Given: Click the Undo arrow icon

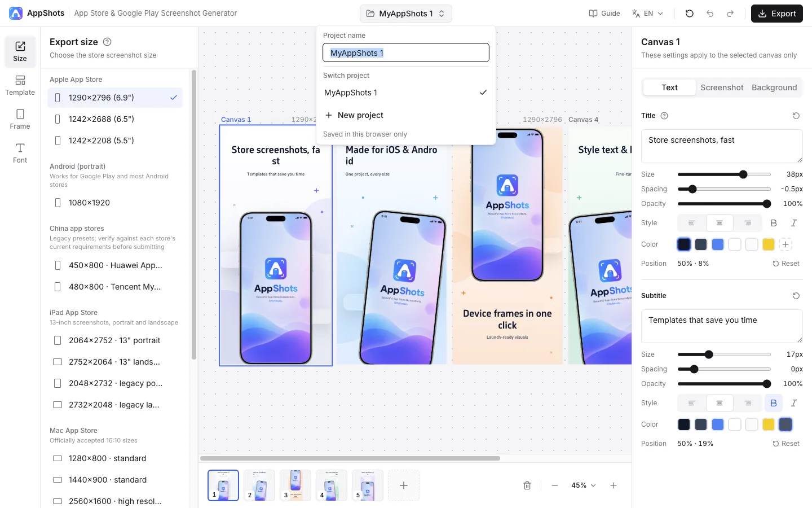Looking at the screenshot, I should pyautogui.click(x=710, y=14).
